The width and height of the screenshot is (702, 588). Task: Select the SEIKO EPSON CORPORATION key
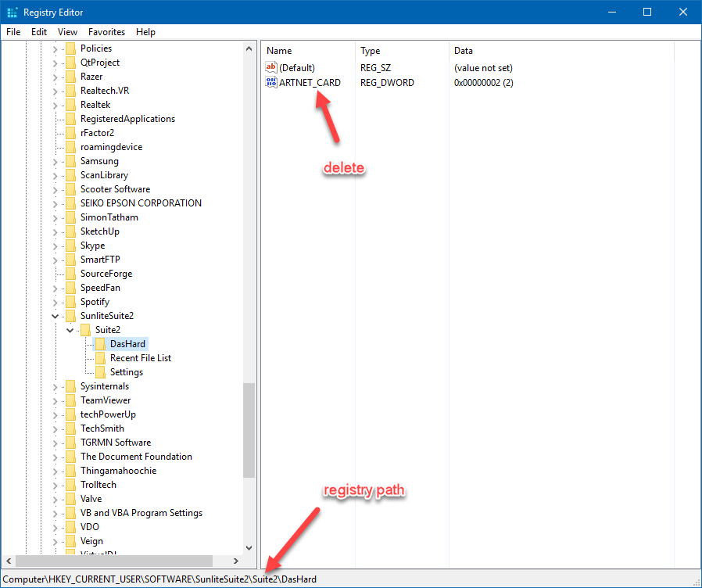141,203
